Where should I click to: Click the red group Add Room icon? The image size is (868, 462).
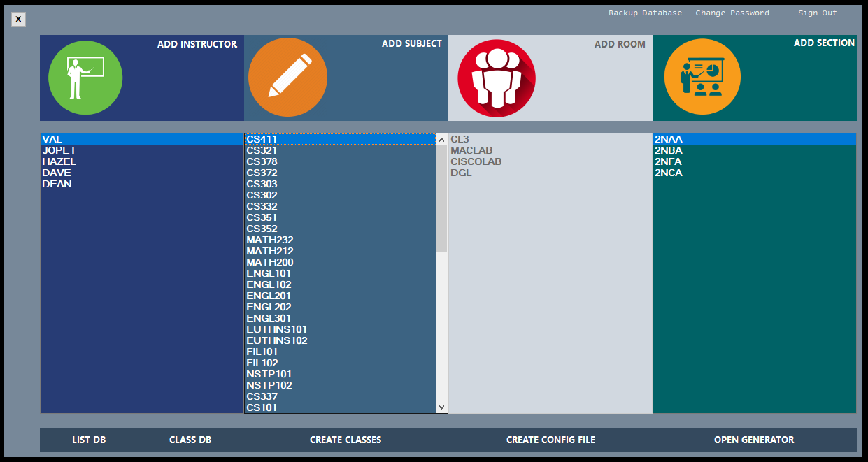pos(496,78)
